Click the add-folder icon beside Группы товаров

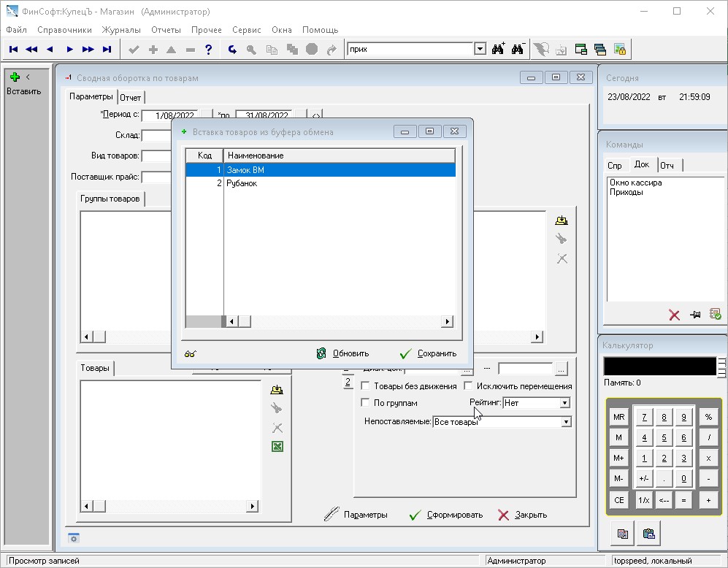(x=561, y=220)
